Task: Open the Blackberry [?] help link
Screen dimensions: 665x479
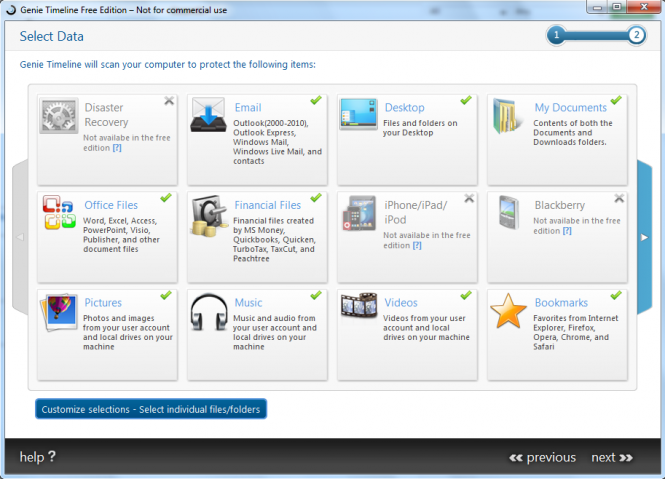Action: click(x=567, y=231)
